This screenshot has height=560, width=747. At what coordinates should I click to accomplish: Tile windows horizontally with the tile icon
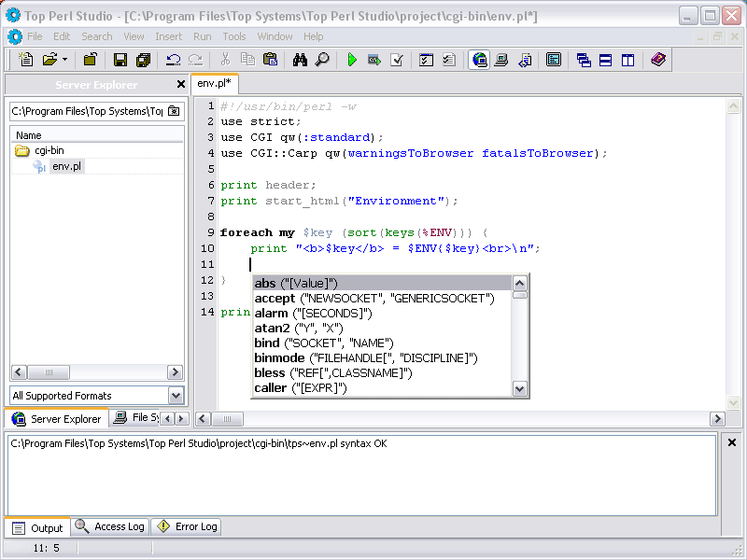pyautogui.click(x=605, y=60)
